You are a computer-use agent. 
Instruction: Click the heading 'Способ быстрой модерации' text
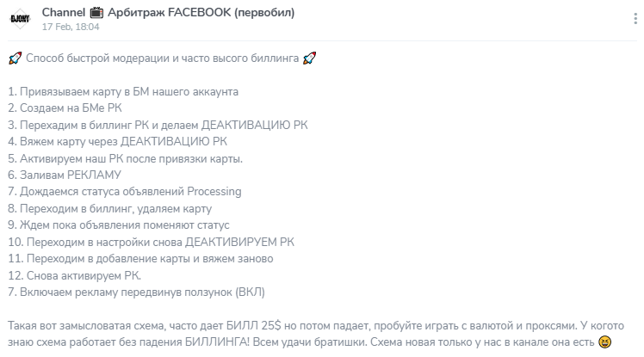pyautogui.click(x=97, y=58)
